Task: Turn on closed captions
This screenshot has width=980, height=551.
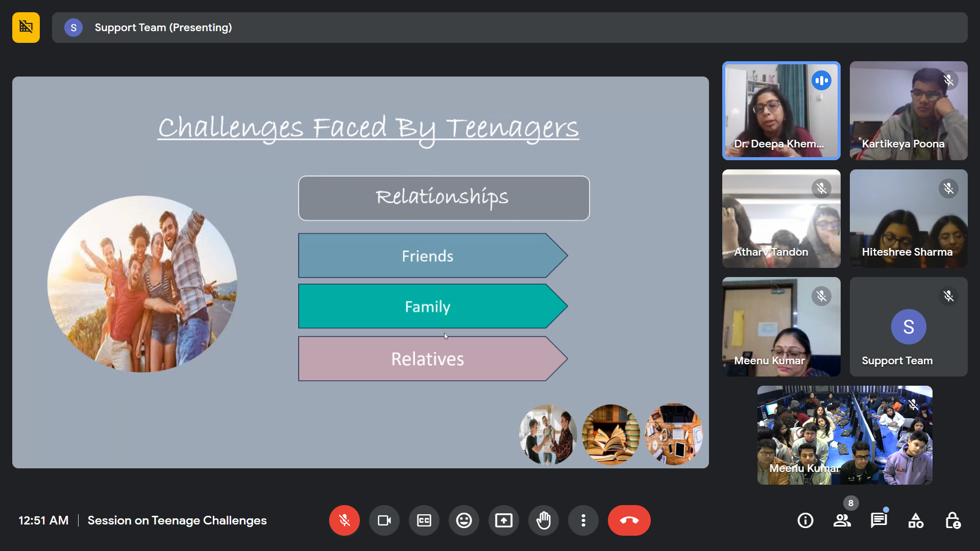Action: [424, 520]
